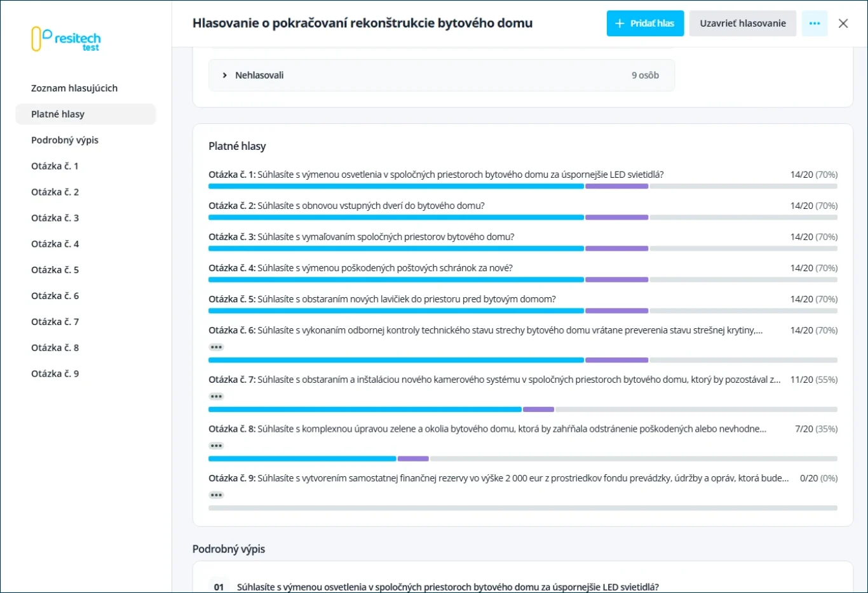
Task: Expand the Nehlasovali chevron
Action: tap(224, 75)
